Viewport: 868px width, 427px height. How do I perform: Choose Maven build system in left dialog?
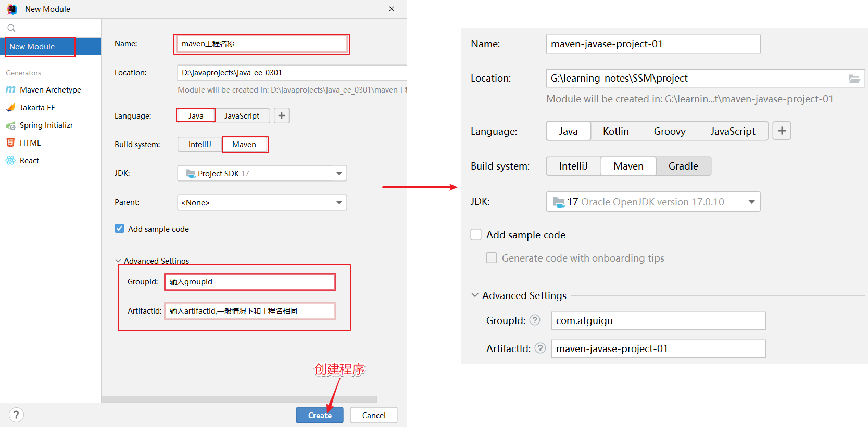[x=244, y=145]
